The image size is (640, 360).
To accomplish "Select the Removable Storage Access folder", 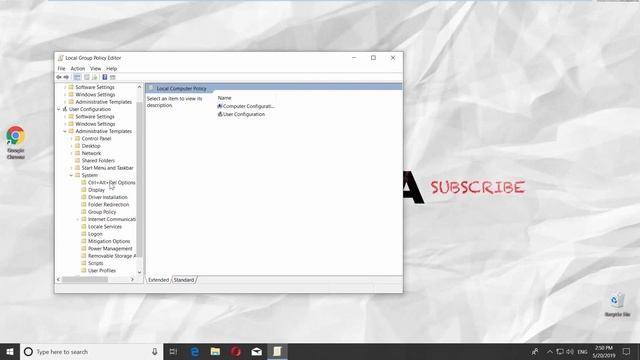I will pyautogui.click(x=109, y=256).
